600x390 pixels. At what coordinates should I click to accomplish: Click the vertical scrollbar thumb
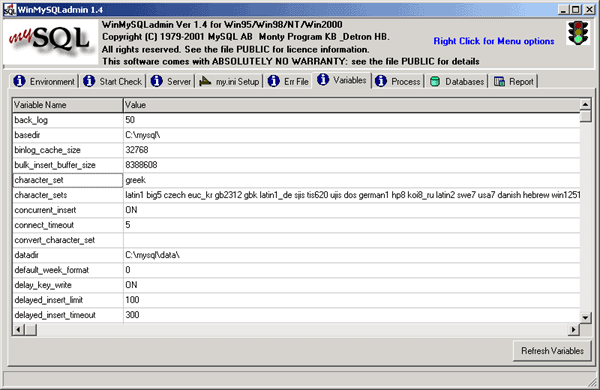[585, 116]
